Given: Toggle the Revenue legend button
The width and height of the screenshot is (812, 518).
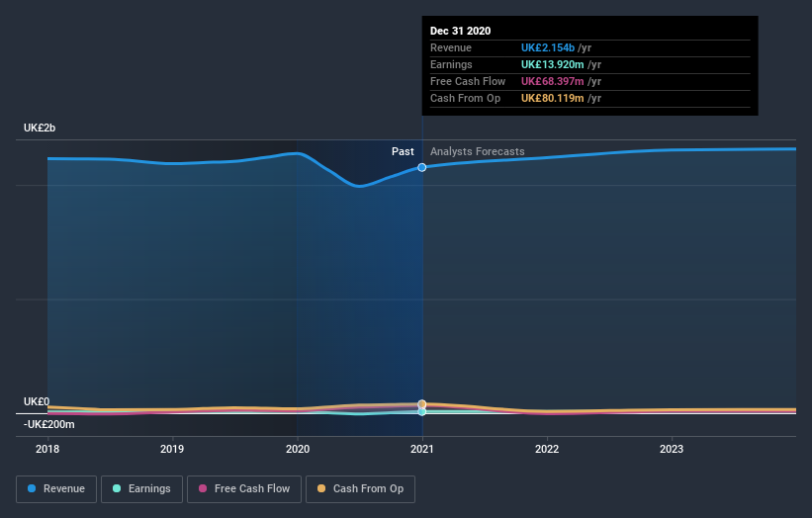Looking at the screenshot, I should [56, 489].
